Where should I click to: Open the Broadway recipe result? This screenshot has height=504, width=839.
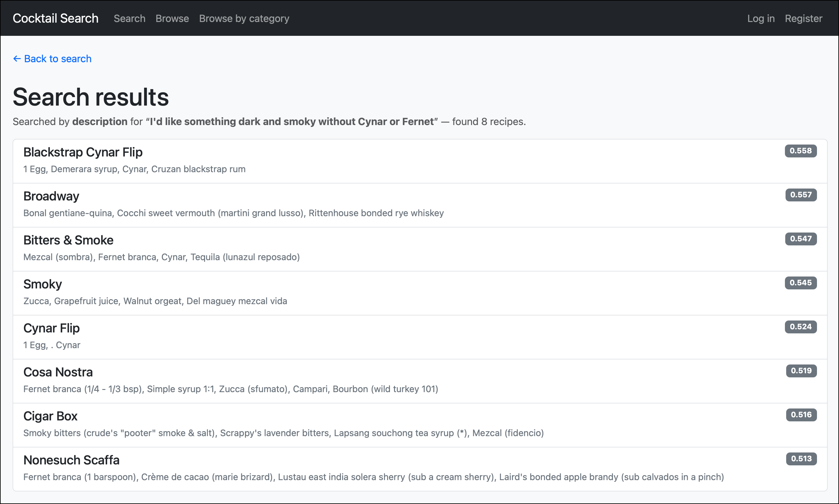coord(51,196)
